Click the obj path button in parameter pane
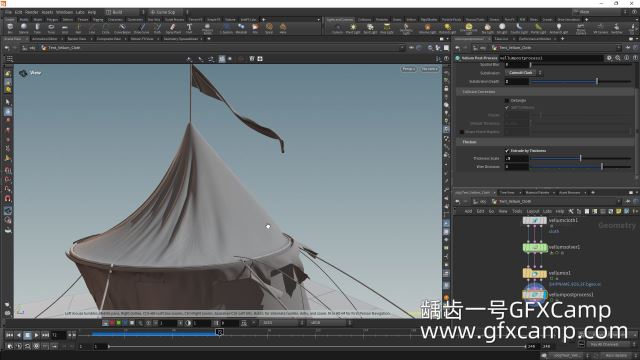Image resolution: width=640 pixels, height=360 pixels. click(x=479, y=48)
